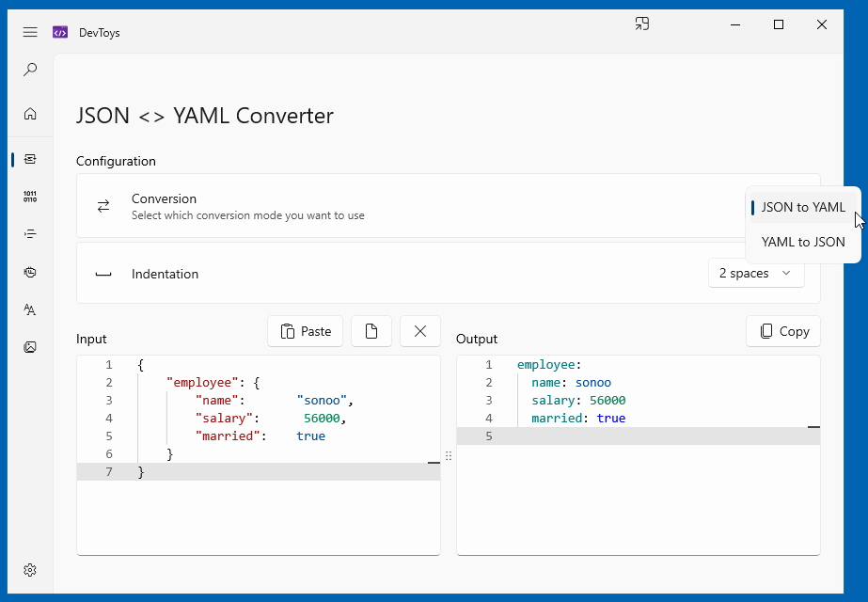
Task: Clear the Input editor with X button
Action: [420, 331]
